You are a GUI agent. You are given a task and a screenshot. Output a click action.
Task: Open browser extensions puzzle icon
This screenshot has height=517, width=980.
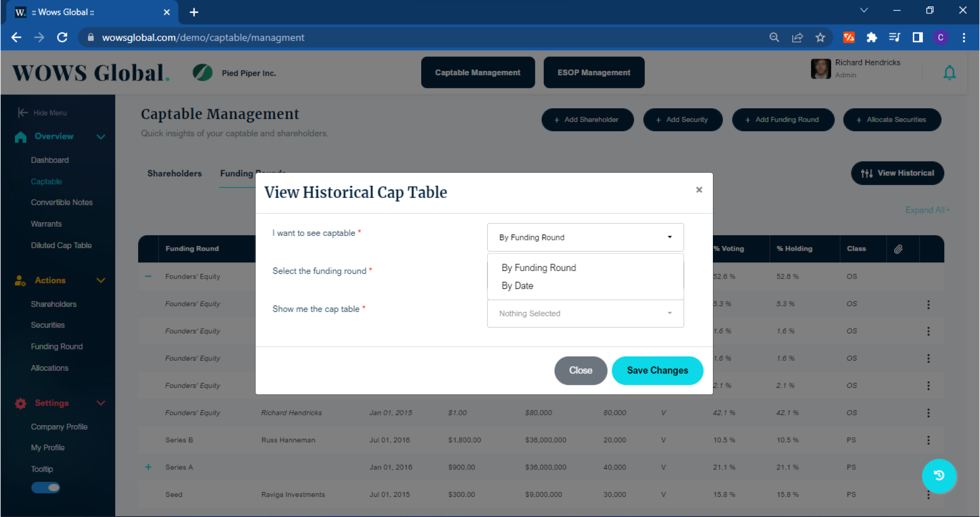pos(872,37)
